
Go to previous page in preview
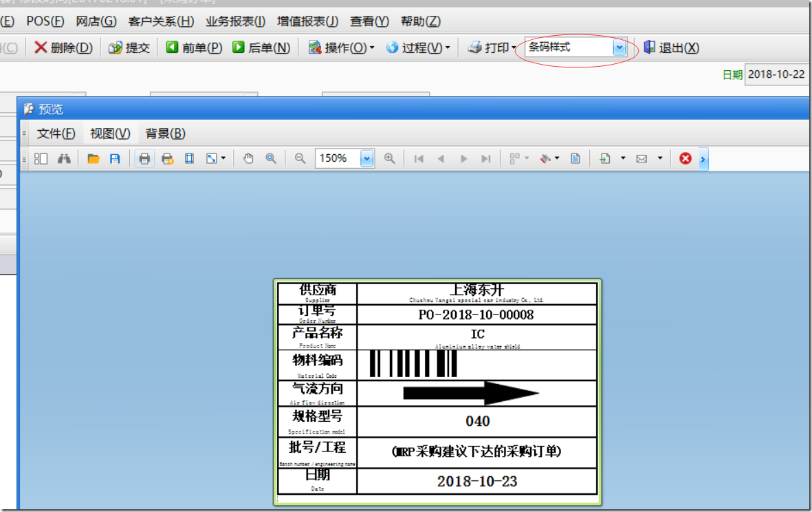(441, 158)
